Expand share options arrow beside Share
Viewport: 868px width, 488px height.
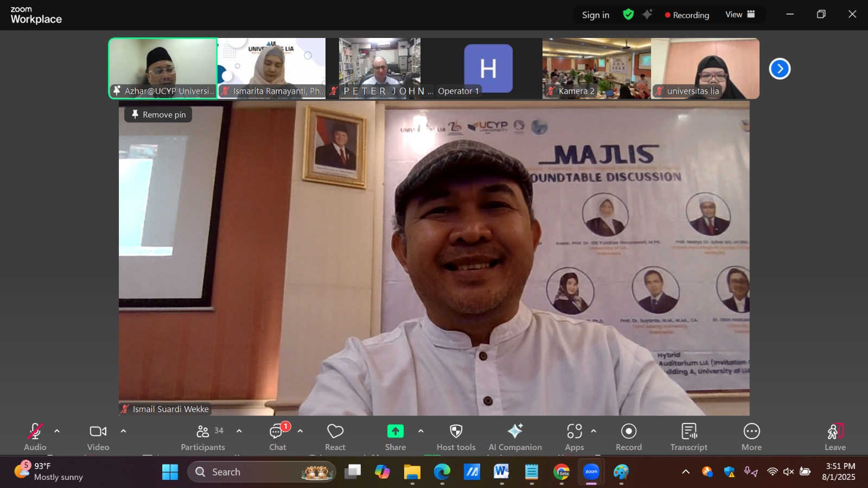[x=420, y=431]
